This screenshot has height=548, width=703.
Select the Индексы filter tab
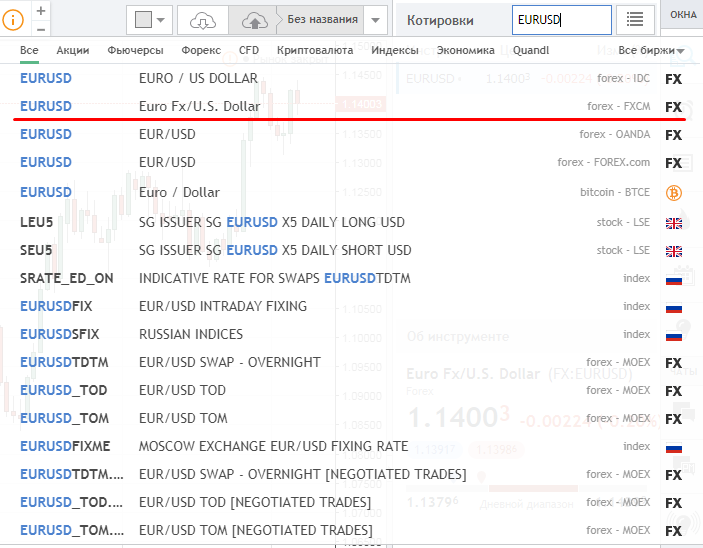pos(395,50)
